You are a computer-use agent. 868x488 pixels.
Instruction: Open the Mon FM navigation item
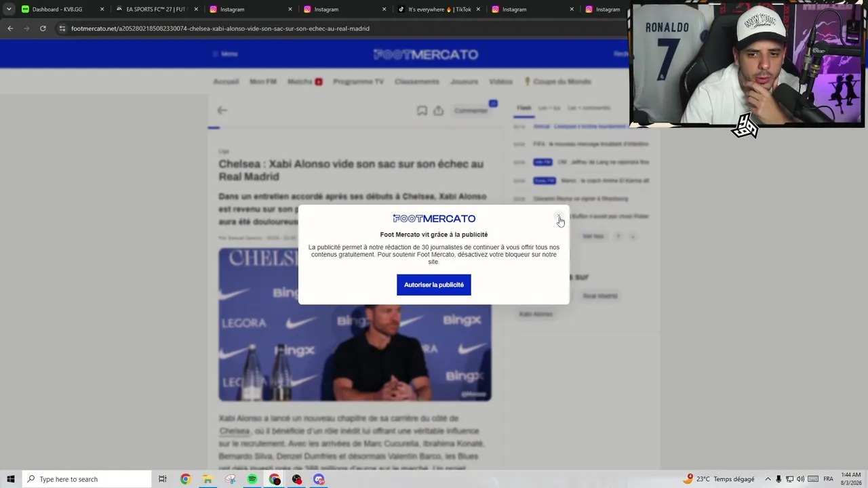point(263,81)
